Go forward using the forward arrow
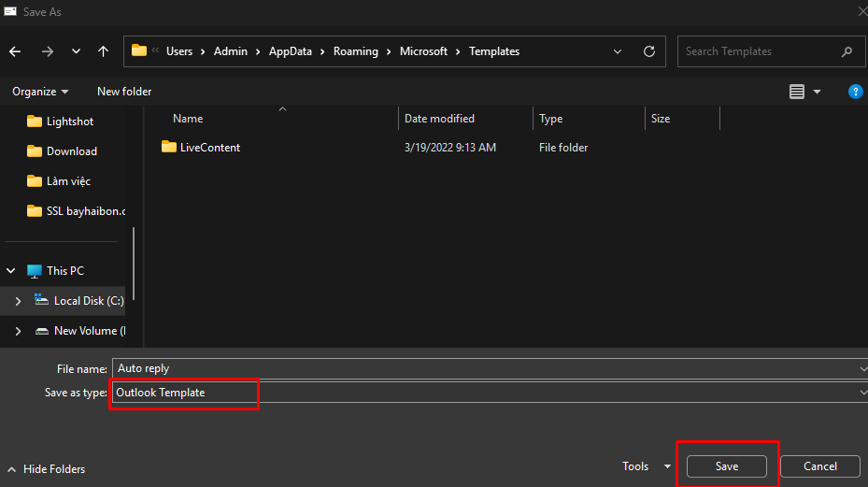 pos(48,51)
